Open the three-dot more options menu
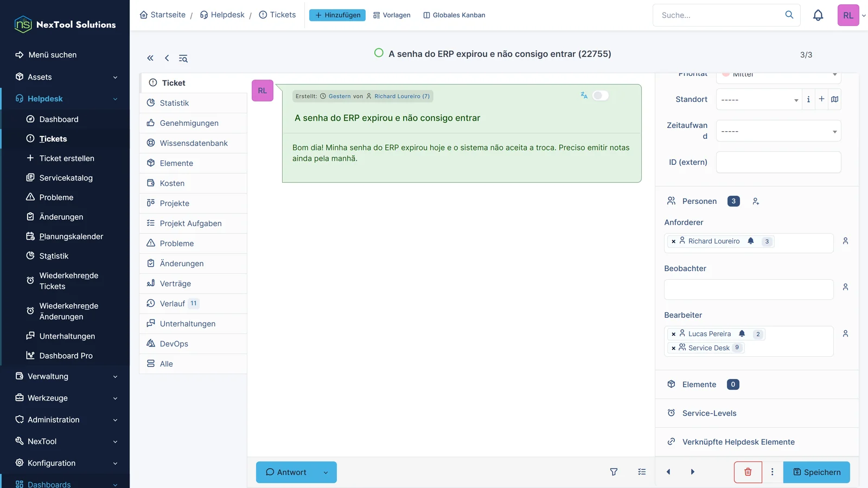Image resolution: width=868 pixels, height=488 pixels. (x=773, y=472)
